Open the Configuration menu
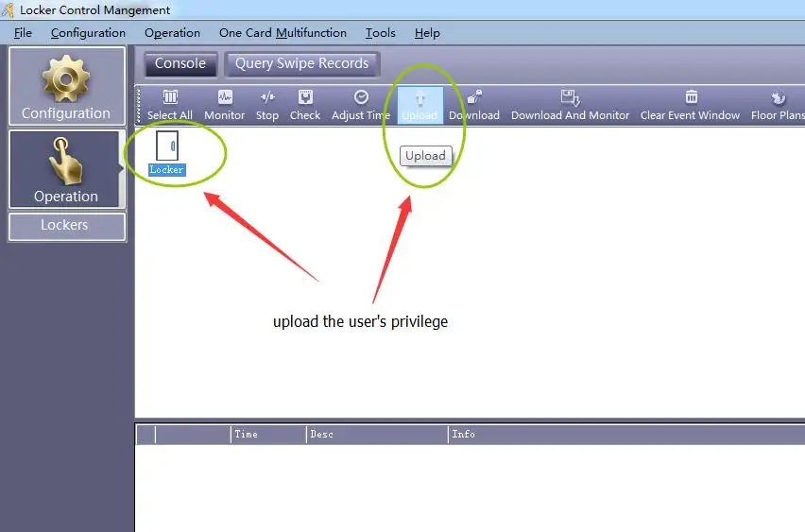This screenshot has width=805, height=532. [88, 33]
